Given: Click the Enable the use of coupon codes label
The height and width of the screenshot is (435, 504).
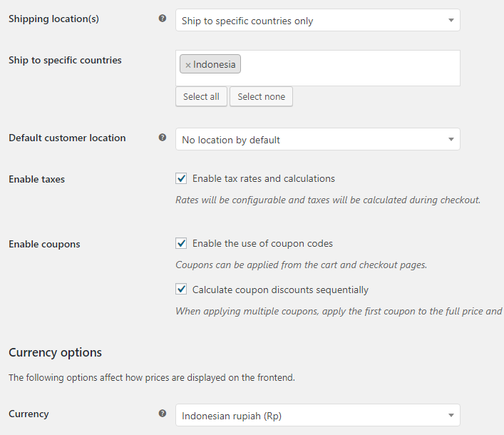Looking at the screenshot, I should point(262,243).
